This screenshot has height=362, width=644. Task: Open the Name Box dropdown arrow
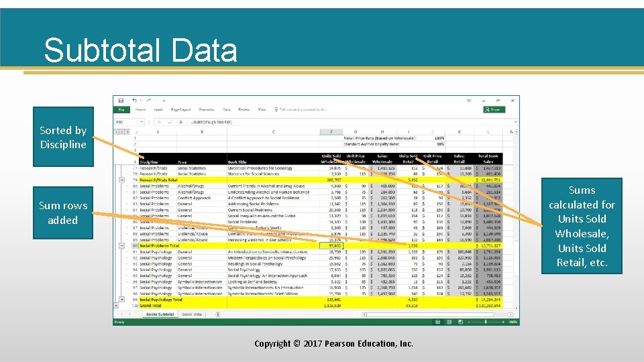(x=142, y=122)
